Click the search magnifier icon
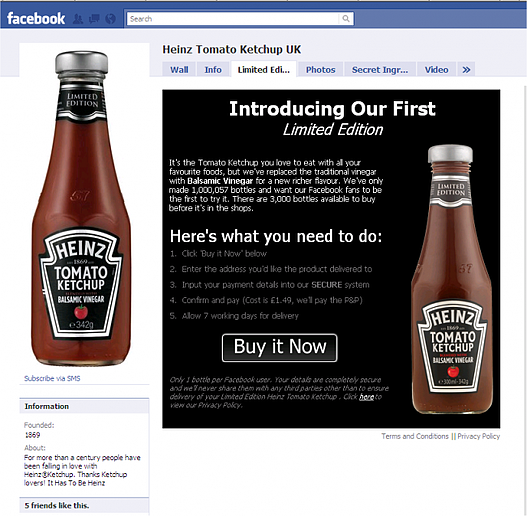Viewport: 527px width, 516px height. point(346,19)
